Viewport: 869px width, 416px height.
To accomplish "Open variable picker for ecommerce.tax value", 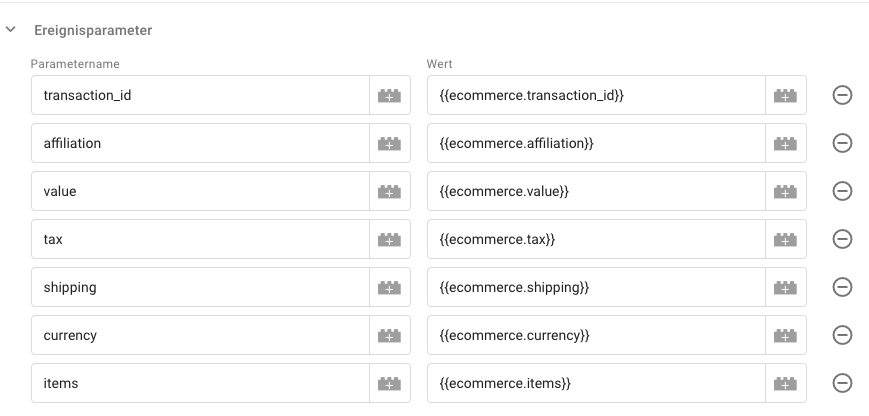I will pos(785,239).
